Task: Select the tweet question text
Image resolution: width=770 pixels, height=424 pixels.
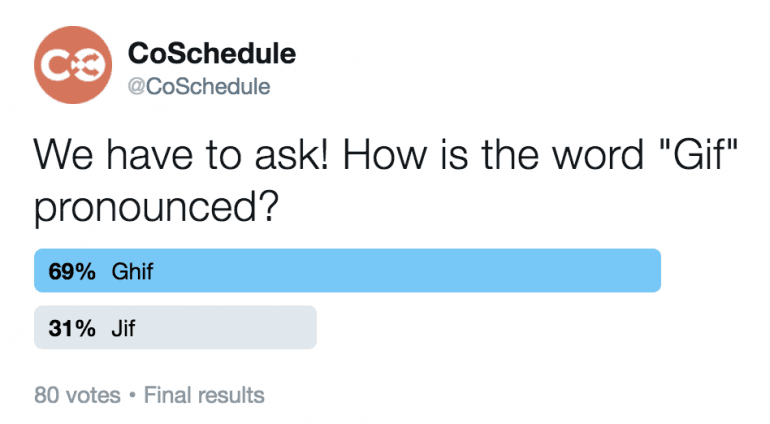Action: coord(386,180)
